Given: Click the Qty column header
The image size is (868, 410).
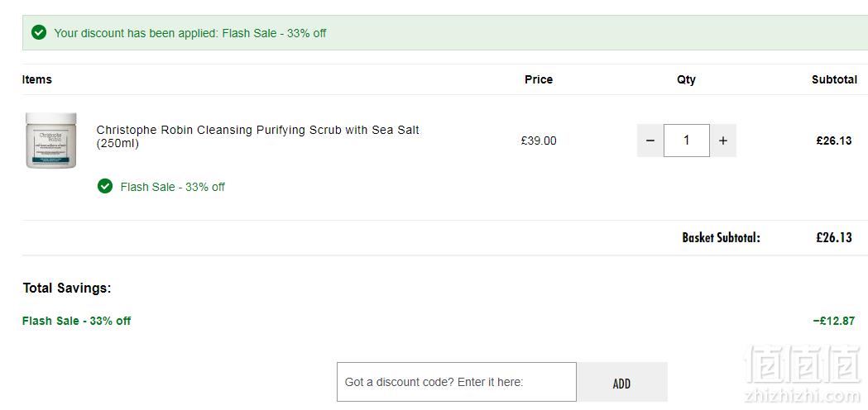Looking at the screenshot, I should pyautogui.click(x=687, y=79).
